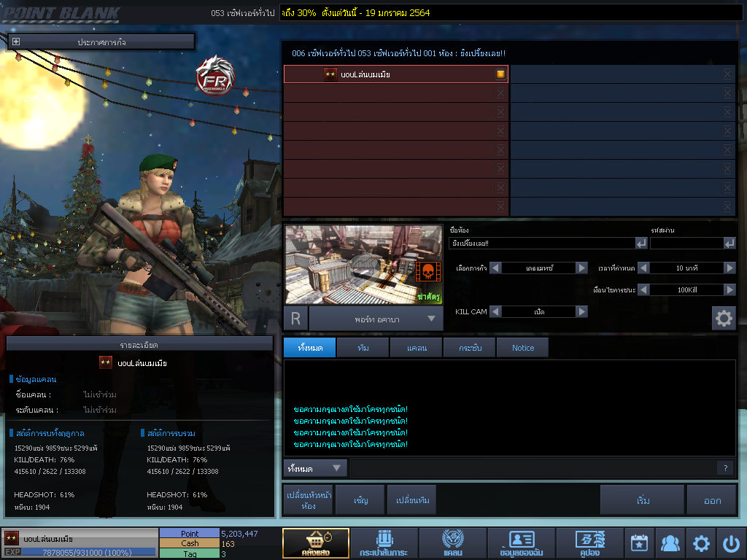Open the คูปอง coupon menu

click(589, 542)
